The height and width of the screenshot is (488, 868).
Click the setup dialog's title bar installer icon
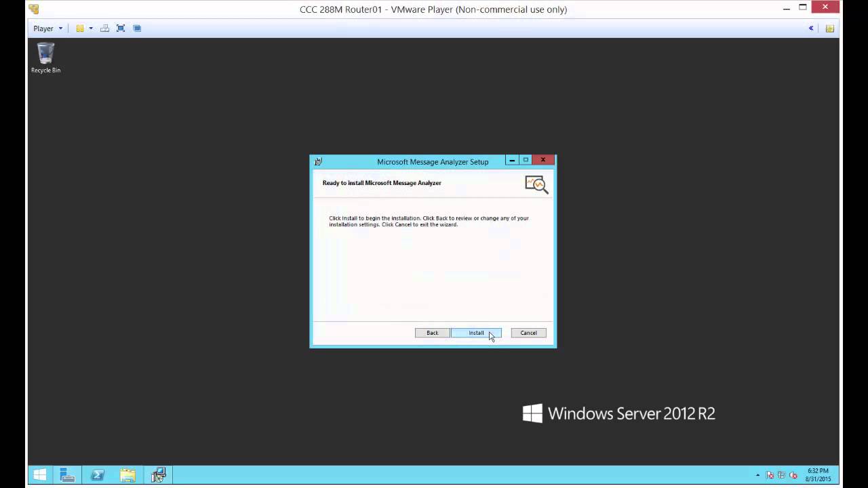pyautogui.click(x=318, y=162)
